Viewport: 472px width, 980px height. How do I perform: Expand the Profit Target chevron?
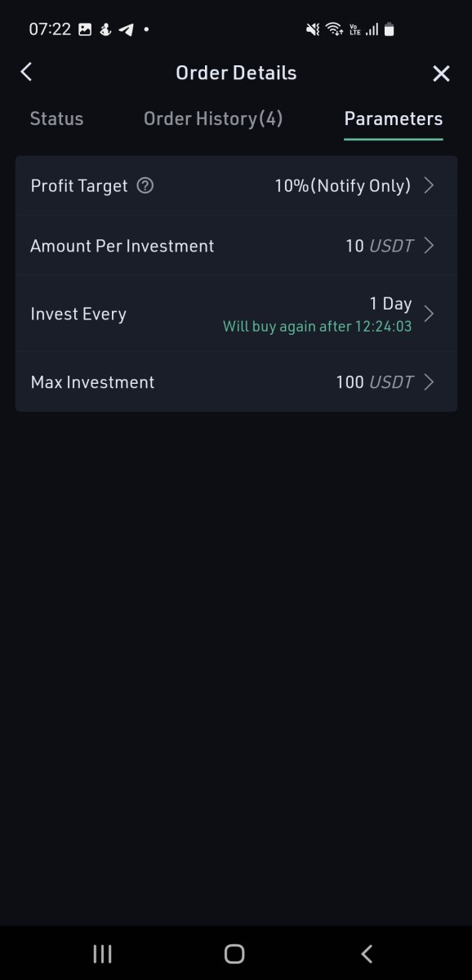(x=430, y=185)
